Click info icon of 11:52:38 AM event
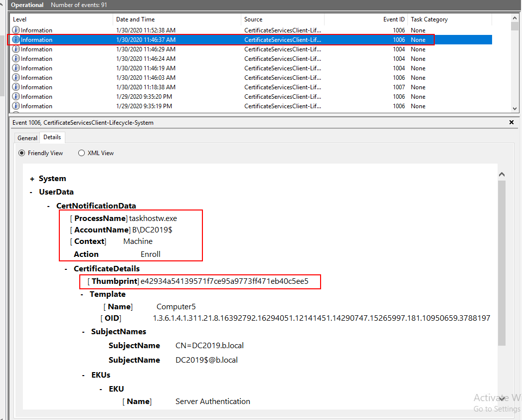 click(16, 30)
